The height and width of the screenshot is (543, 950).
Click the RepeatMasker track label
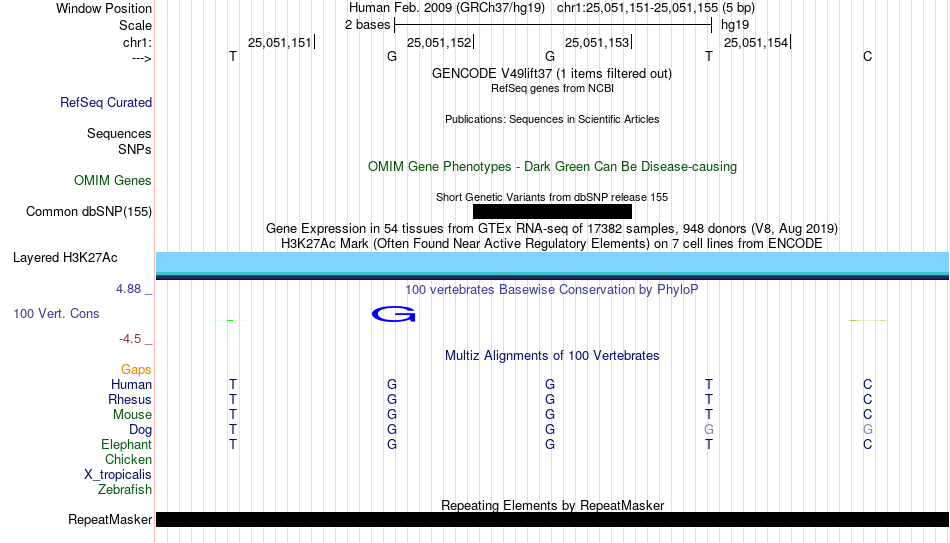110,519
